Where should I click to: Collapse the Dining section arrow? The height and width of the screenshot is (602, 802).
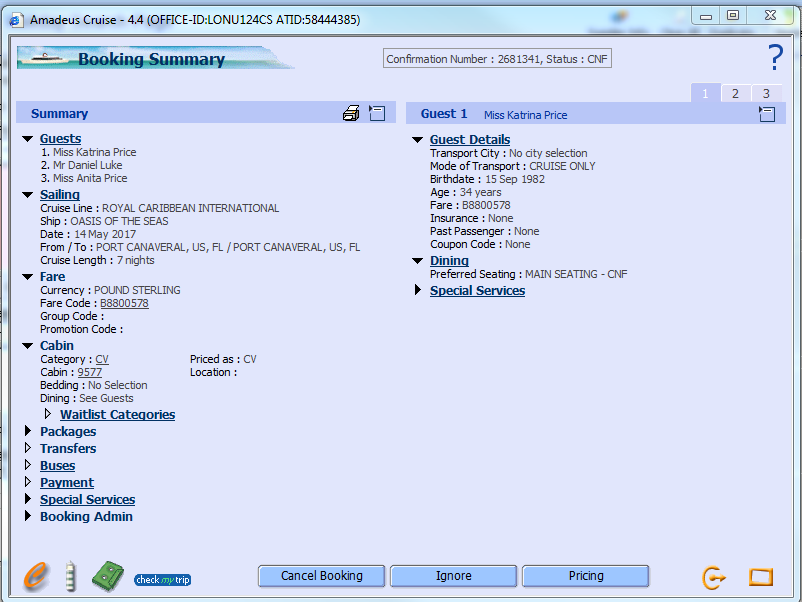[x=417, y=261]
